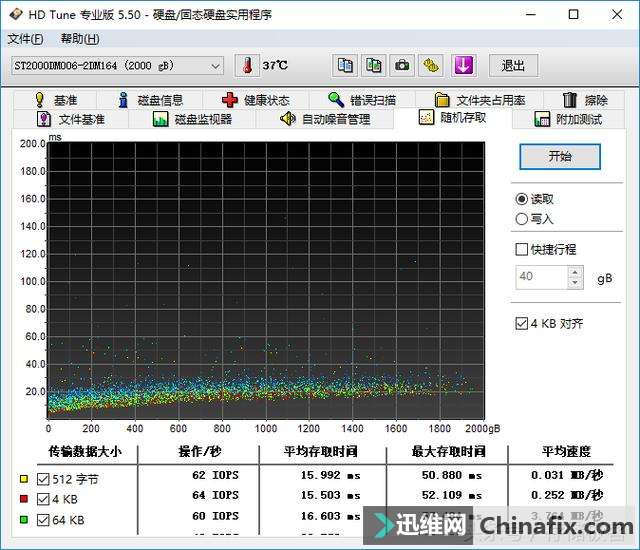Click the red 4 KB color swatch
This screenshot has height=550, width=640.
point(24,499)
